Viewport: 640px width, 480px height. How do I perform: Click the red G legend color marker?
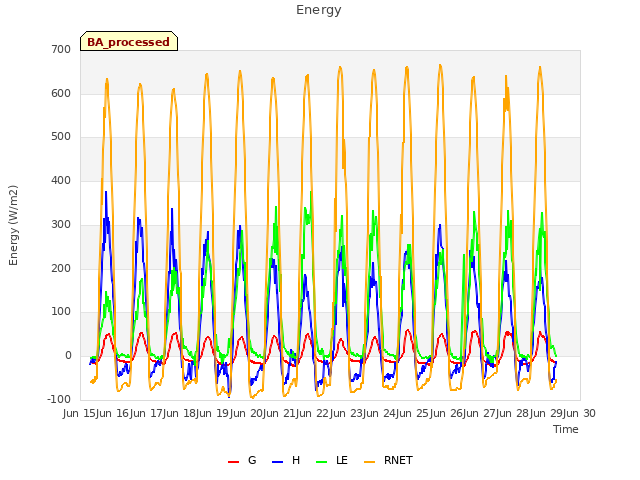(233, 462)
